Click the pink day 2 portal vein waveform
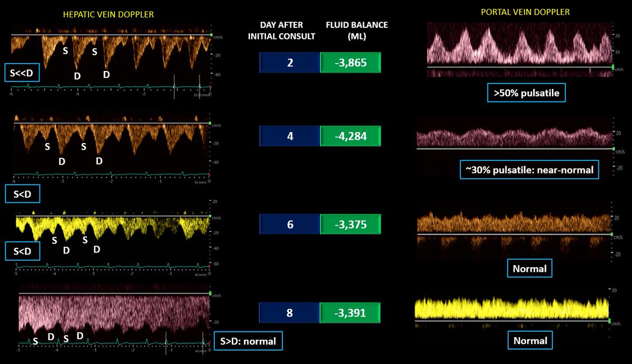The height and width of the screenshot is (364, 632). (x=519, y=50)
